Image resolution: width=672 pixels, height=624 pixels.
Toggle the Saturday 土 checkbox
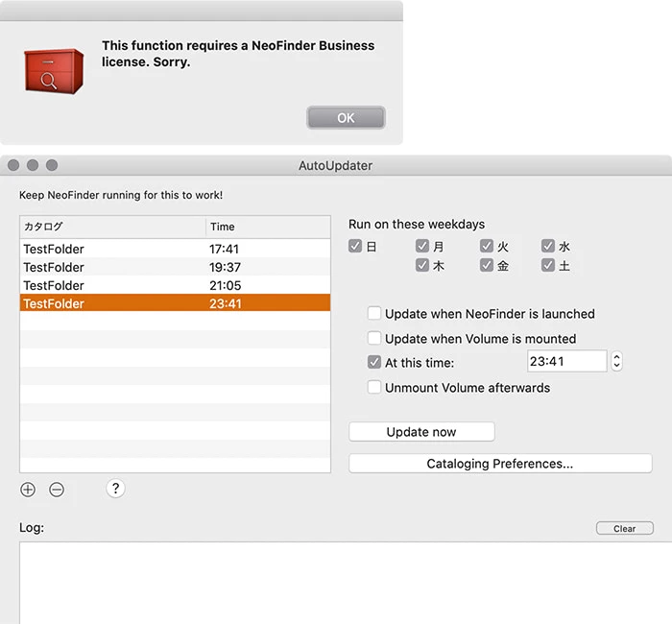[x=548, y=265]
